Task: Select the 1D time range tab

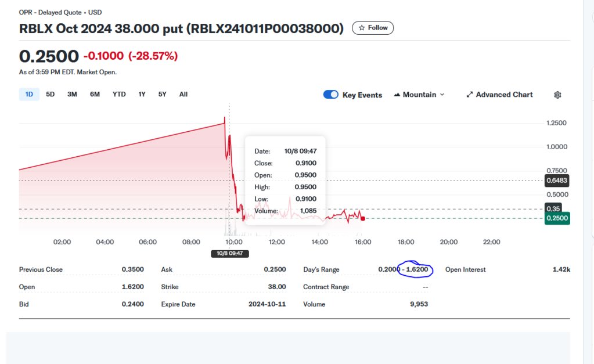Action: pyautogui.click(x=29, y=94)
